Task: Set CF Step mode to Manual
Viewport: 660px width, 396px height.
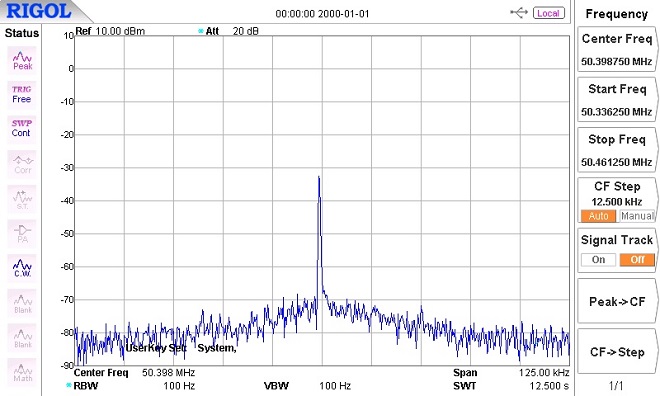Action: point(637,216)
